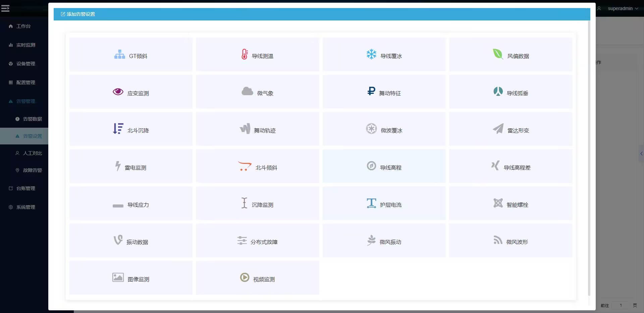Screen dimensions: 644x313
Task: Click the 北斗倾斜 cart icon
Action: (x=245, y=166)
